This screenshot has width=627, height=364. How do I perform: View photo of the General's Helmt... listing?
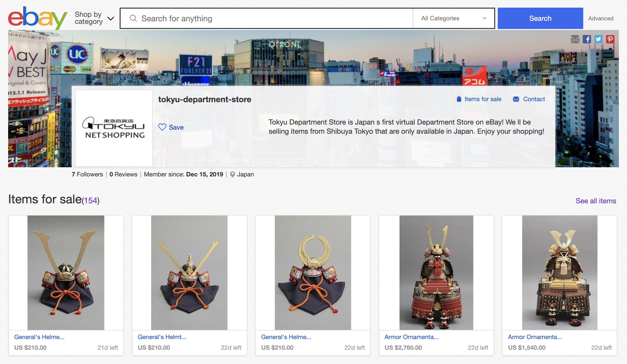point(189,273)
